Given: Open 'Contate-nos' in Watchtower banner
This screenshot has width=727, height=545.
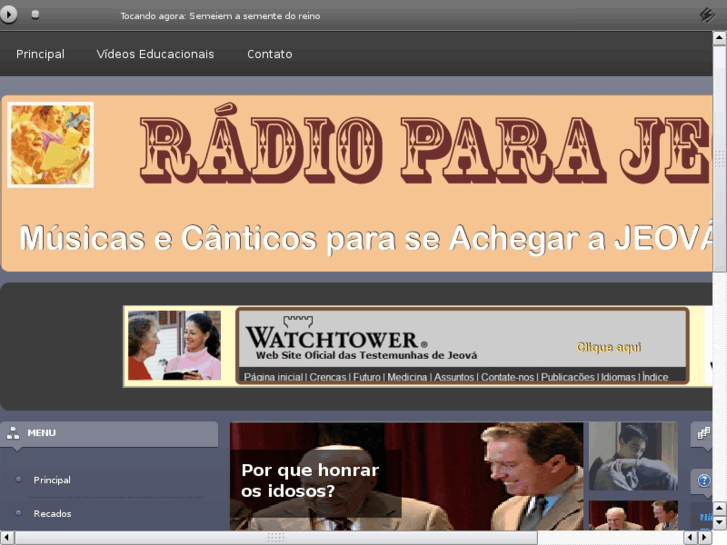Looking at the screenshot, I should coord(507,377).
